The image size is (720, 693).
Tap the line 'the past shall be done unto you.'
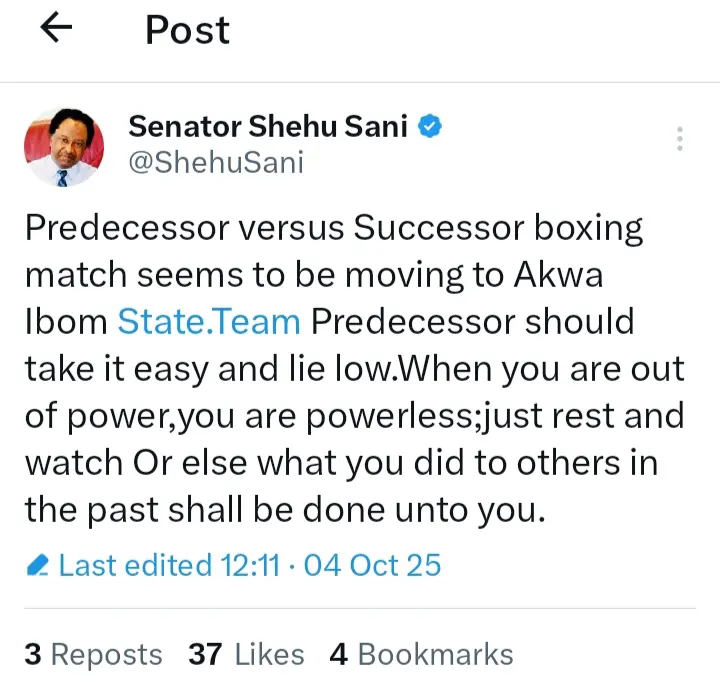(x=285, y=510)
